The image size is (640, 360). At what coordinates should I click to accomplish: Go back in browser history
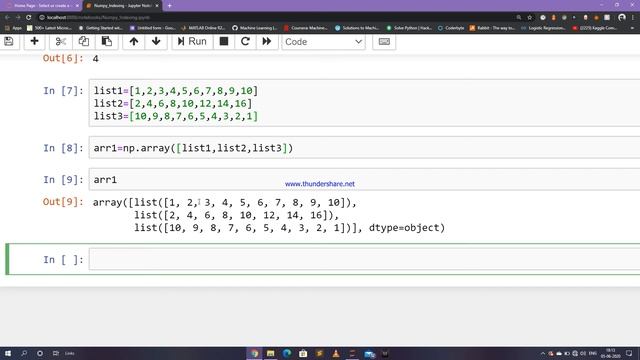point(7,18)
